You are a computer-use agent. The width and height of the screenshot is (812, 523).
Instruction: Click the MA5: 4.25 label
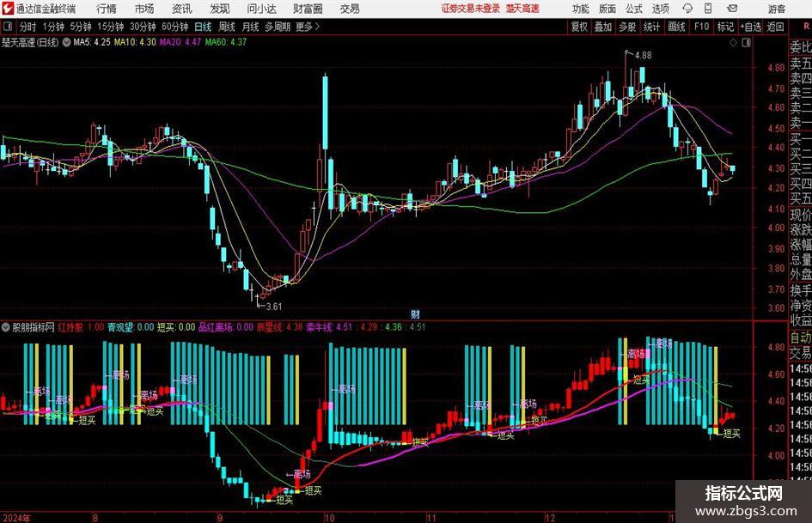92,42
